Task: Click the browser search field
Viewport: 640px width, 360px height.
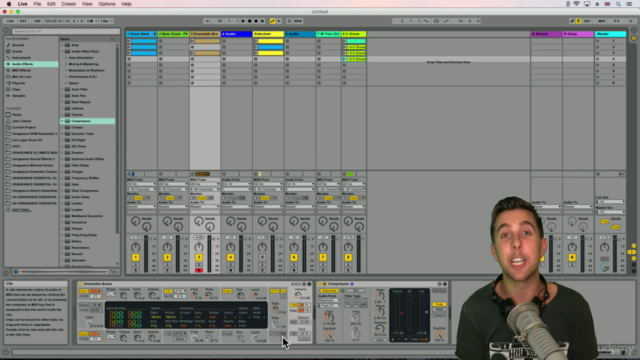Action: [x=65, y=31]
